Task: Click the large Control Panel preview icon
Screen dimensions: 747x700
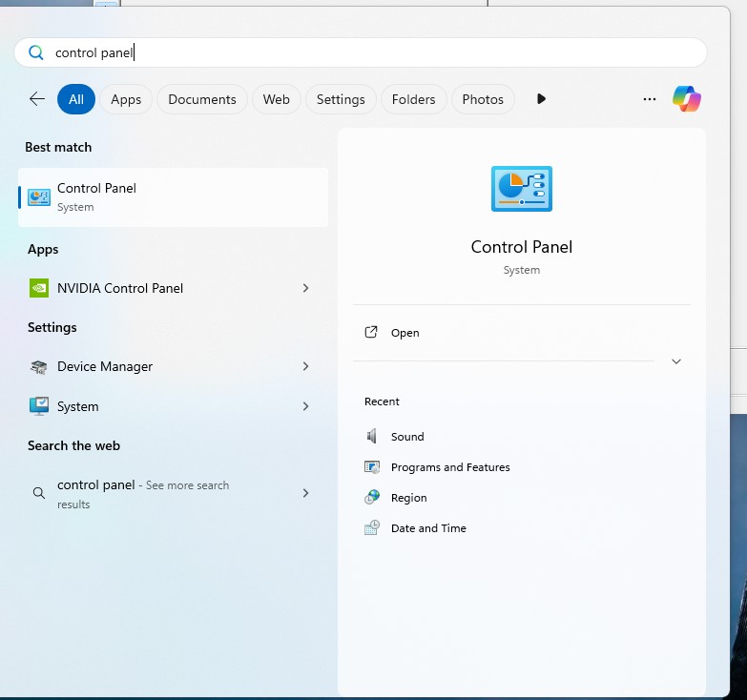Action: coord(522,189)
